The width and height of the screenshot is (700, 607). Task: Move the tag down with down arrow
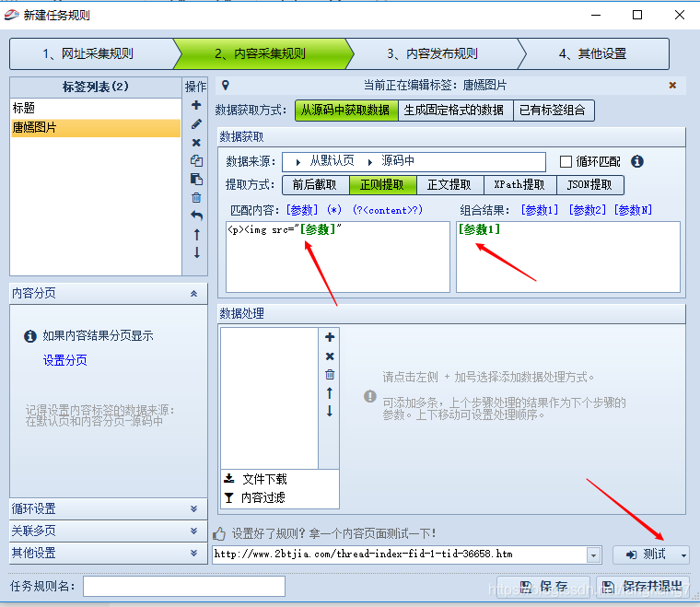click(x=197, y=252)
